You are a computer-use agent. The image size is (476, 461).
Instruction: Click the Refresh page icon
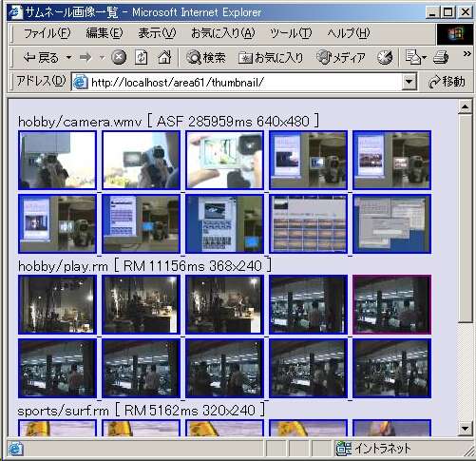tap(142, 58)
